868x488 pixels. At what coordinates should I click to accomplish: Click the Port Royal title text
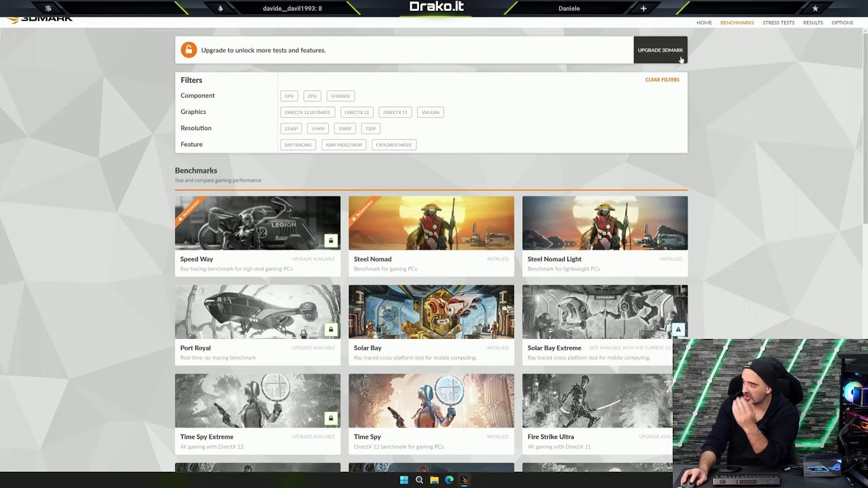coord(195,348)
